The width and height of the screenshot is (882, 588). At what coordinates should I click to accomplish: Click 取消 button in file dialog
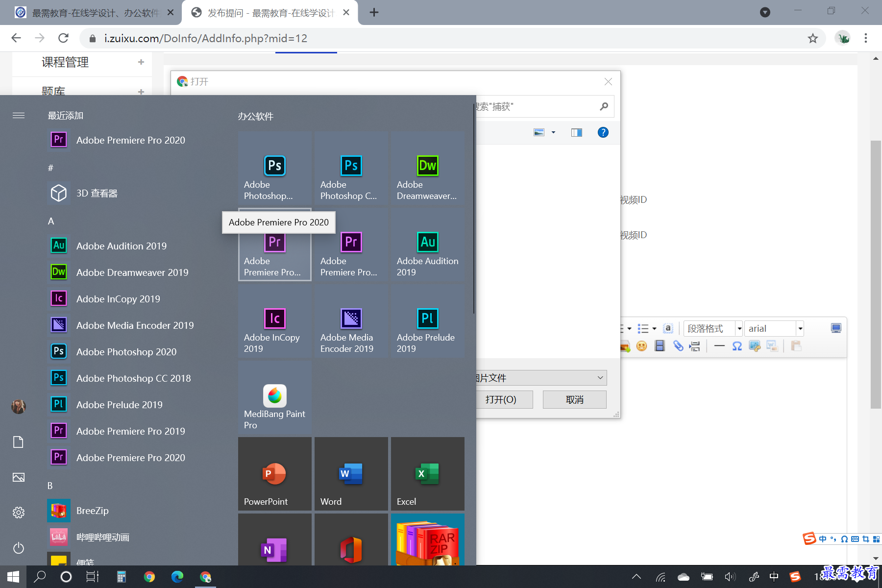point(575,399)
